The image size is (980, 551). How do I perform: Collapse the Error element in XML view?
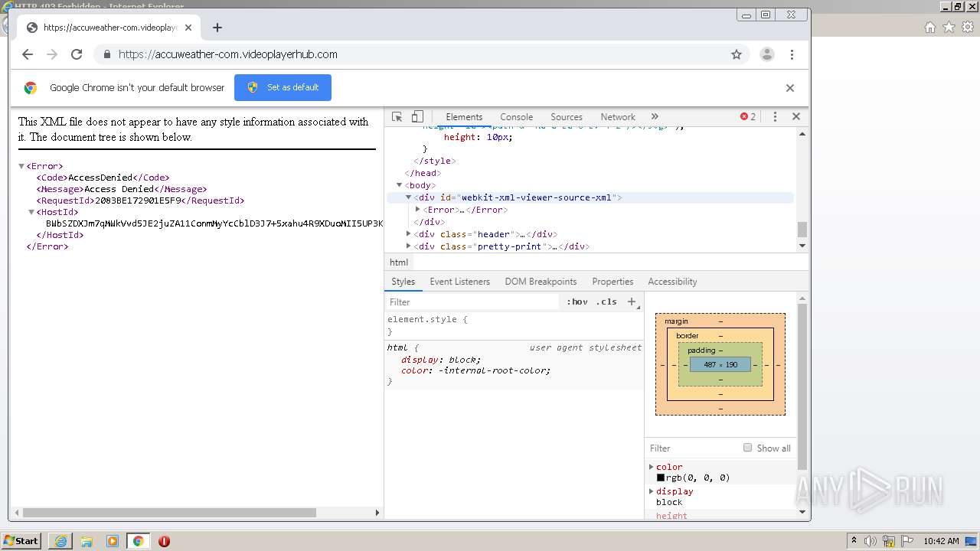(x=21, y=166)
